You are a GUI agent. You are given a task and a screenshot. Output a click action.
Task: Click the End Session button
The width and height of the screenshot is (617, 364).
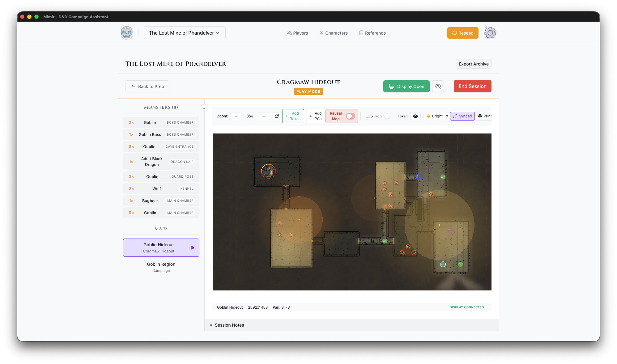pos(472,86)
